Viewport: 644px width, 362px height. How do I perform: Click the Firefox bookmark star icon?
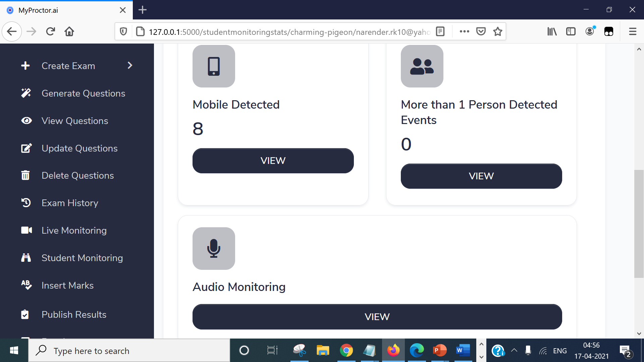[498, 32]
